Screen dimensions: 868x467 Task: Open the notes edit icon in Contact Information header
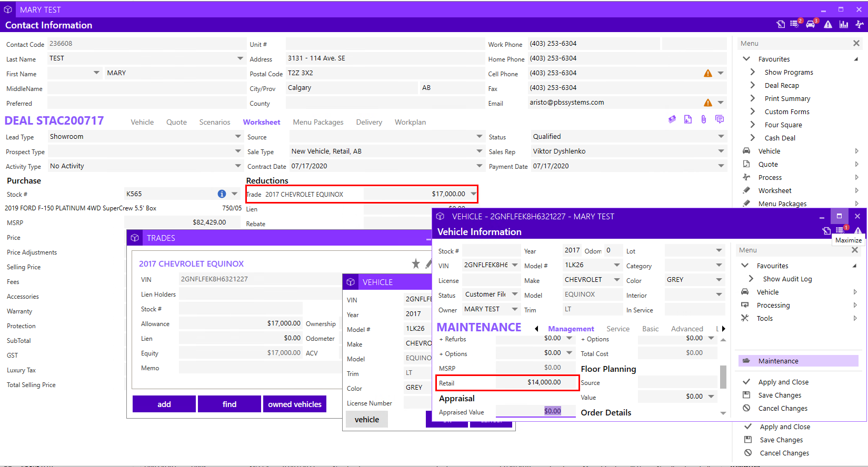[x=781, y=24]
